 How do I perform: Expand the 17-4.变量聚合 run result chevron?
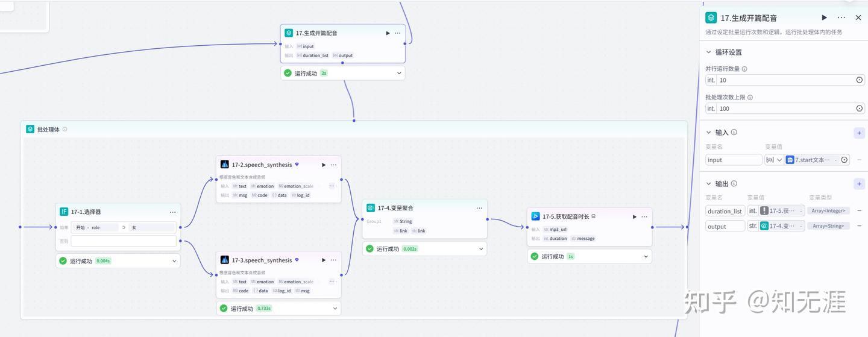click(x=481, y=248)
